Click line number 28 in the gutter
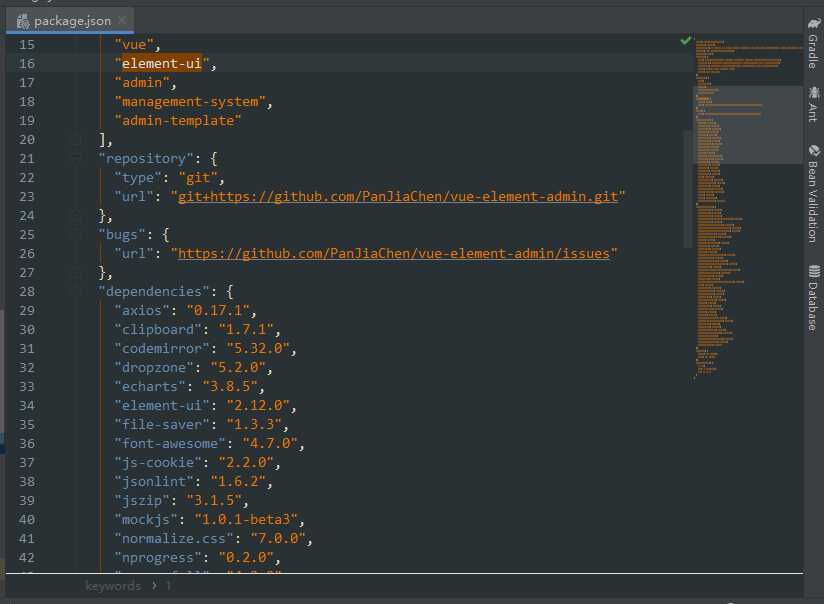 [27, 292]
